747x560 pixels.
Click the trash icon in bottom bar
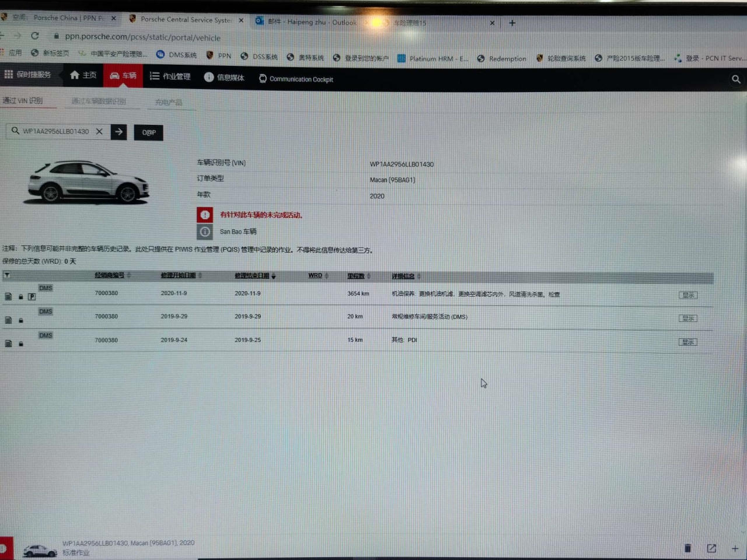coord(687,548)
